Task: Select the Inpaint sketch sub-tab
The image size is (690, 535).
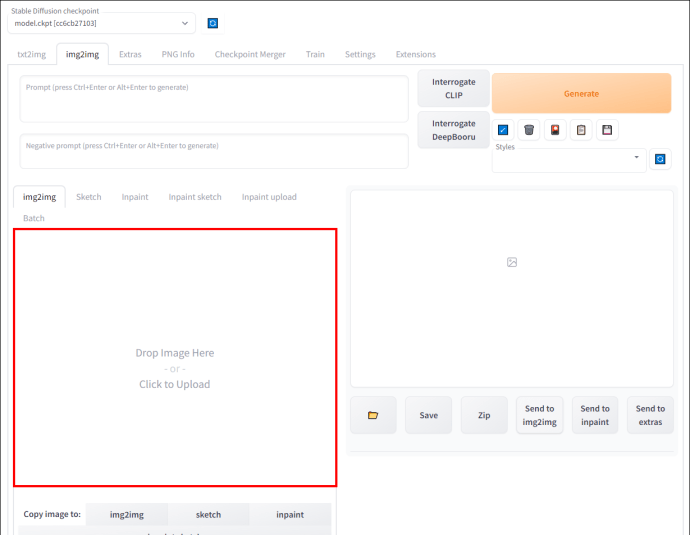Action: coord(195,197)
